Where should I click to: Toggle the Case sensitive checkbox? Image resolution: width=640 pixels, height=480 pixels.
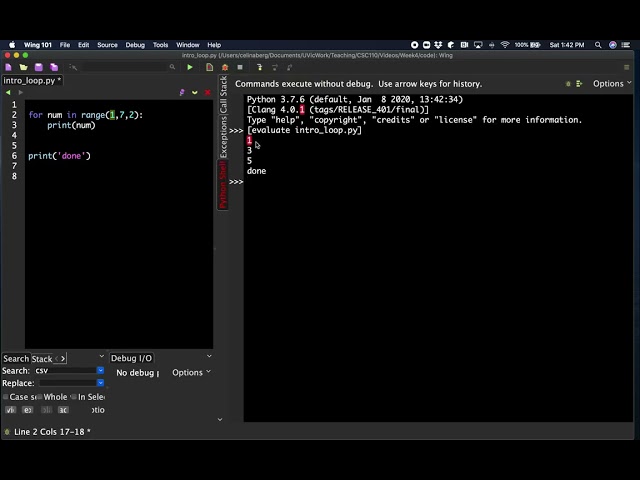pos(6,397)
